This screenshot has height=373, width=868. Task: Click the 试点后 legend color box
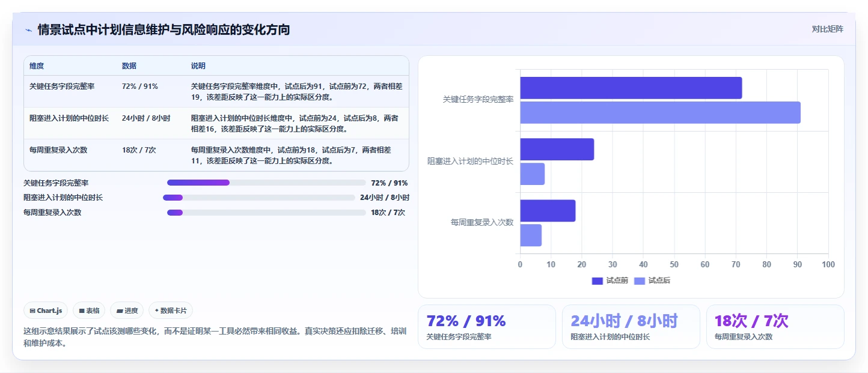tap(640, 281)
